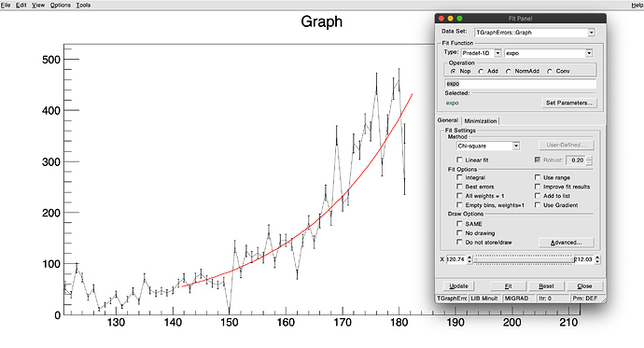Switch to the Minimization tab
The width and height of the screenshot is (644, 348).
click(x=481, y=120)
